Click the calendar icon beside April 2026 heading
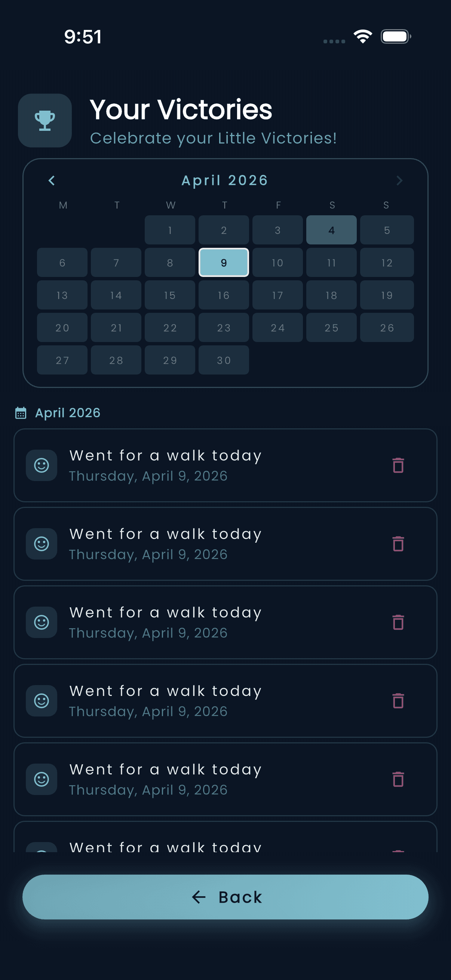The height and width of the screenshot is (980, 451). [x=21, y=412]
